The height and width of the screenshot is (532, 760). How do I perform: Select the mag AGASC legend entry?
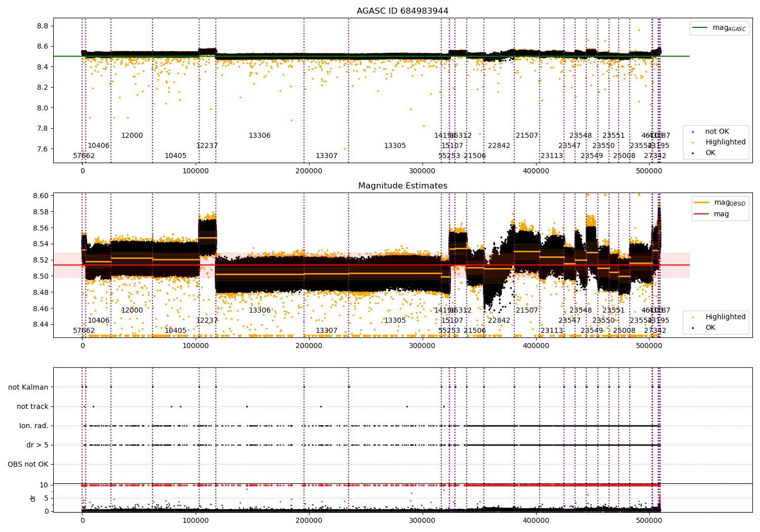719,28
